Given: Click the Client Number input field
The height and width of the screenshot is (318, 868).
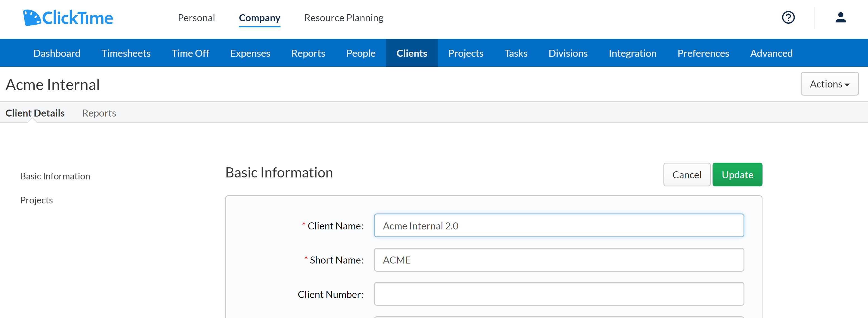Looking at the screenshot, I should [559, 294].
